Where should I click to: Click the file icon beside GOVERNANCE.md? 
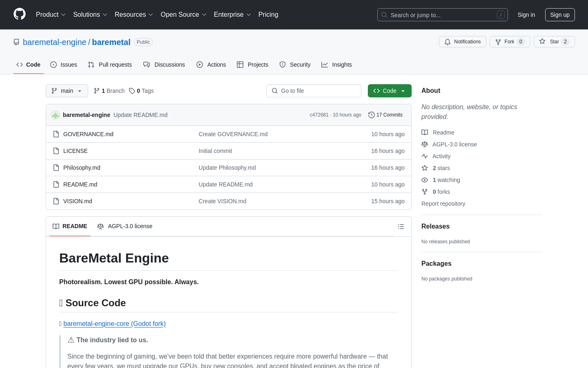[56, 134]
